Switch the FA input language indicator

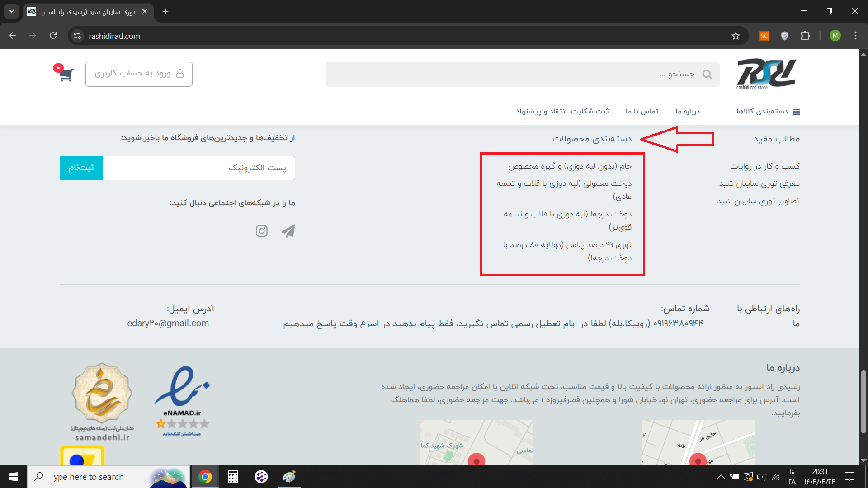click(x=792, y=477)
